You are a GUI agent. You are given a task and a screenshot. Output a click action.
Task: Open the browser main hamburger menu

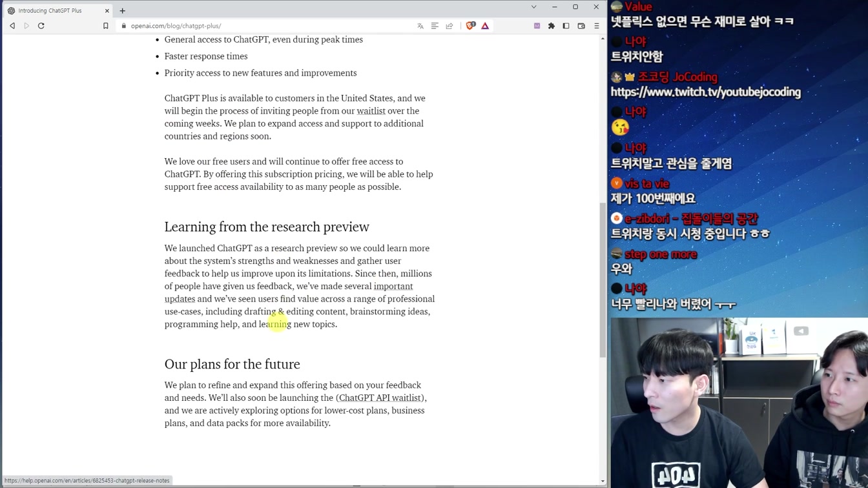pyautogui.click(x=597, y=26)
